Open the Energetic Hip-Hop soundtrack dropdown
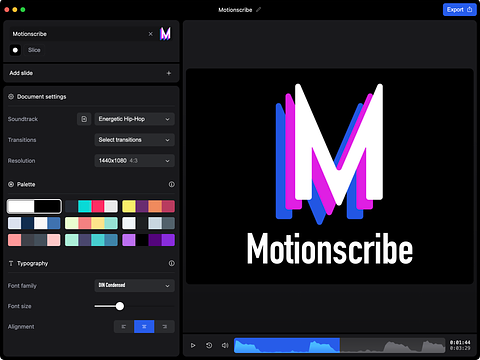Screen dimensions: 480x360 (x=134, y=119)
